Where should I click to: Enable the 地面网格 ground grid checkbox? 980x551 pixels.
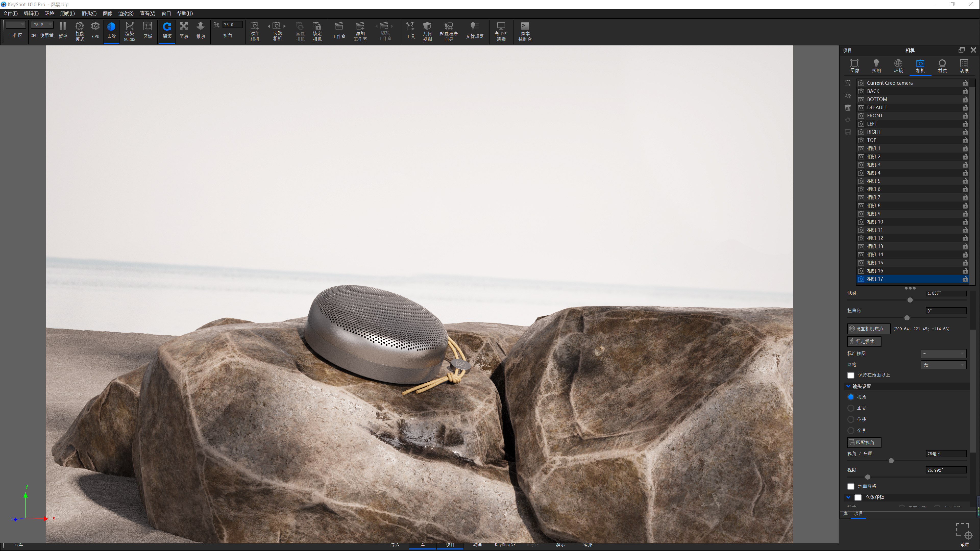tap(851, 486)
